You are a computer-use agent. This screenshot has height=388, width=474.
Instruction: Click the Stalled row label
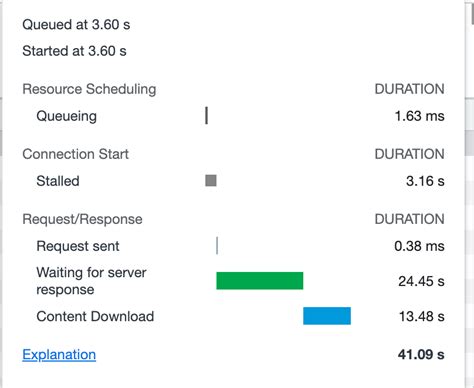click(x=58, y=181)
